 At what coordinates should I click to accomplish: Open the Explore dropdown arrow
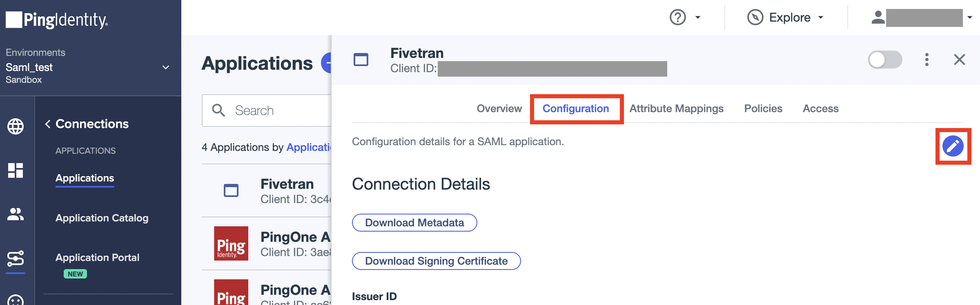coord(821,18)
